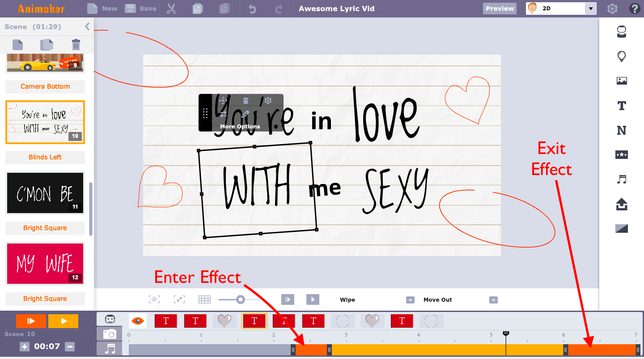
Task: Open the special effects stars panel
Action: click(622, 155)
